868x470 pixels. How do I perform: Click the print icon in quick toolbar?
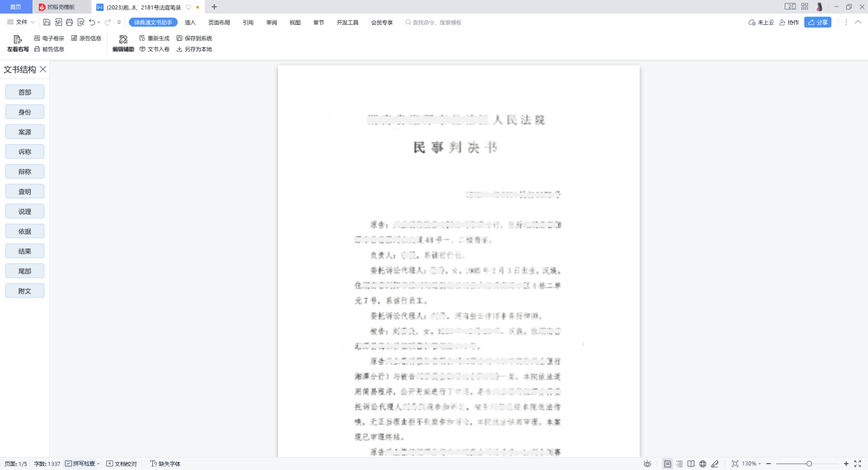pos(70,22)
